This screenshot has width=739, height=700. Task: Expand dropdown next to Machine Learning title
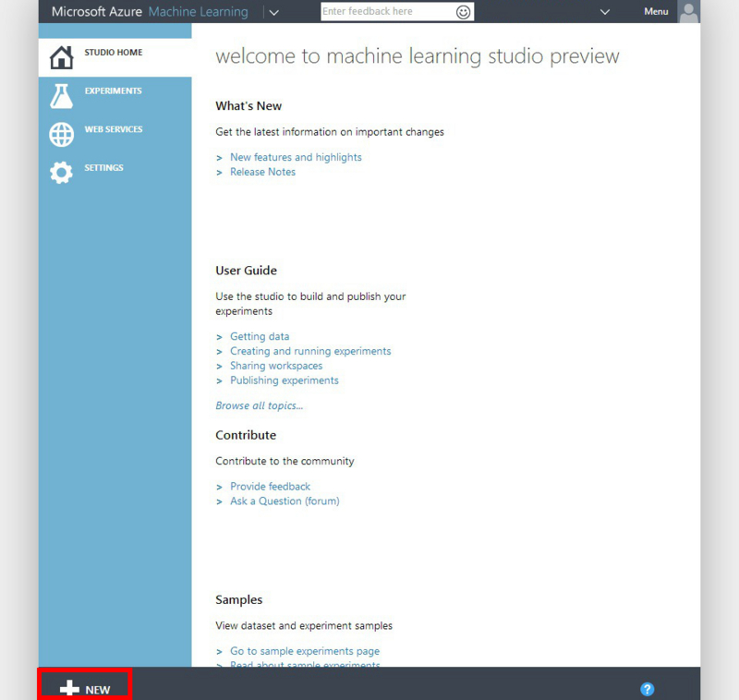(x=273, y=13)
